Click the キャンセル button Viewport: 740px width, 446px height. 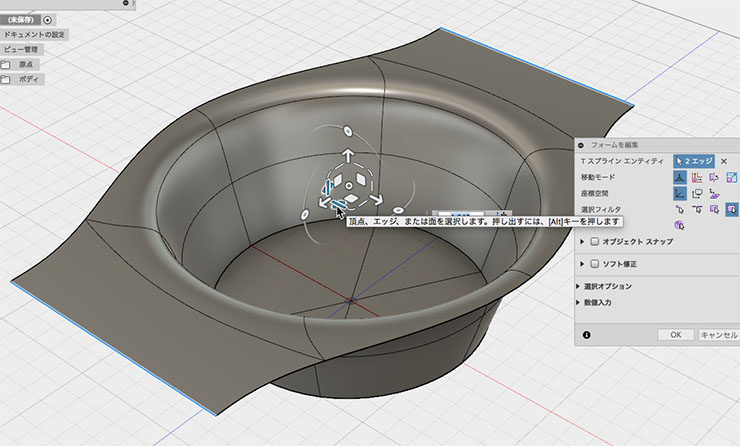tap(719, 335)
